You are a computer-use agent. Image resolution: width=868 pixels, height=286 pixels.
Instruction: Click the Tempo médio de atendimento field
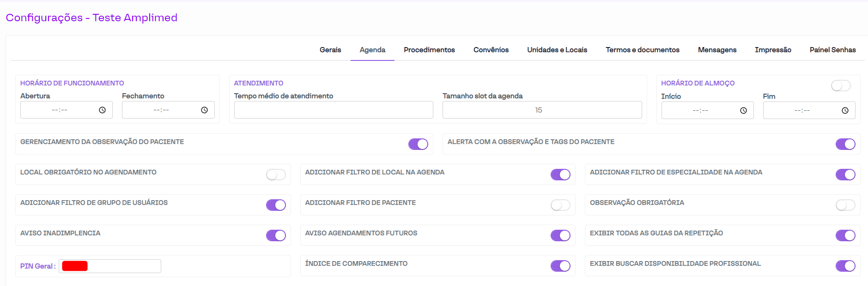coord(333,110)
